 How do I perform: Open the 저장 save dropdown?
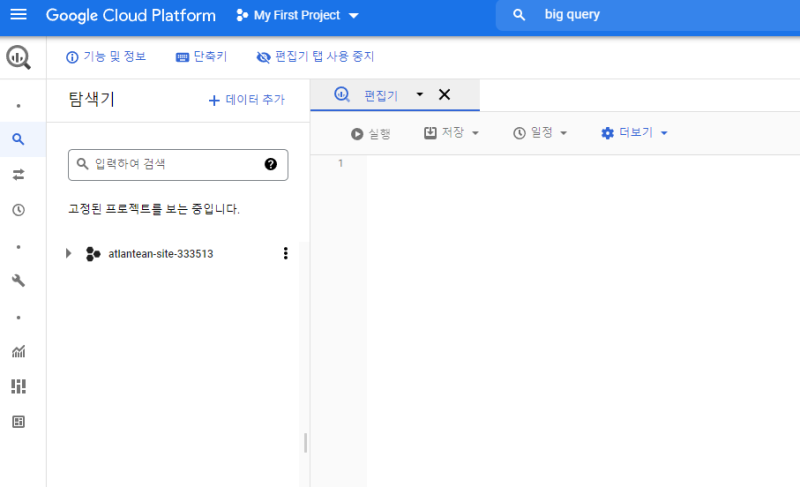452,133
